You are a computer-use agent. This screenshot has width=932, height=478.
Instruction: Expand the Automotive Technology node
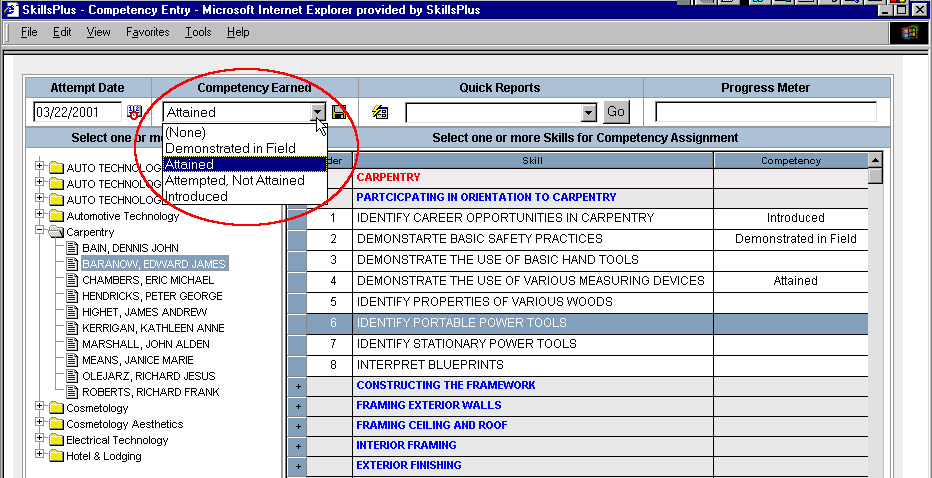[40, 214]
